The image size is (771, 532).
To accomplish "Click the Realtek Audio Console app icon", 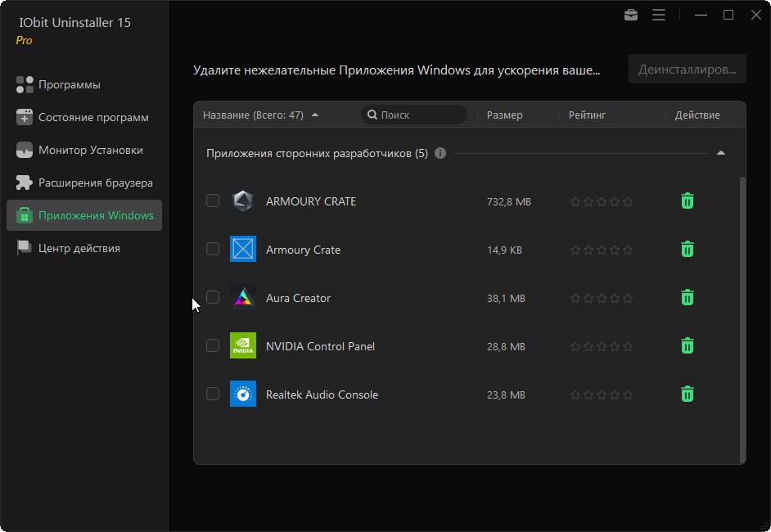I will click(x=243, y=394).
